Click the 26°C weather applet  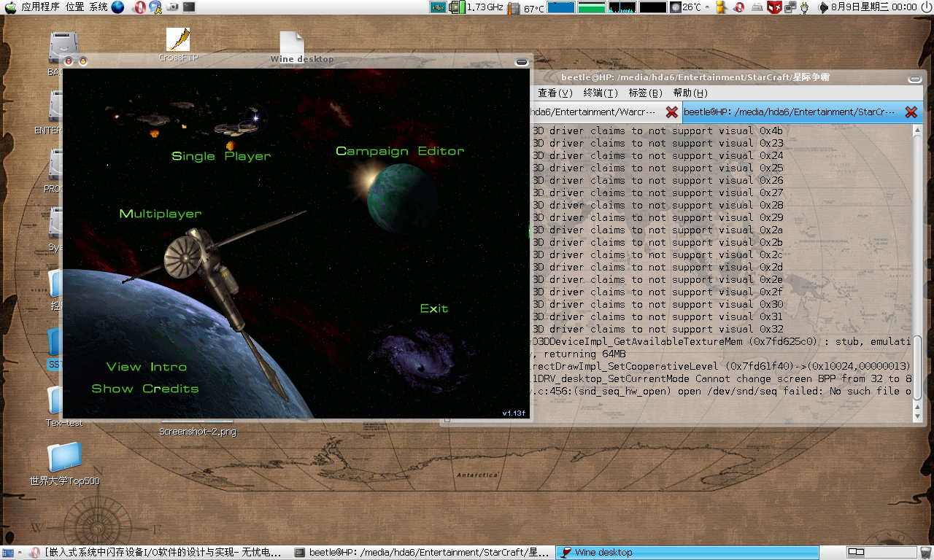point(686,7)
